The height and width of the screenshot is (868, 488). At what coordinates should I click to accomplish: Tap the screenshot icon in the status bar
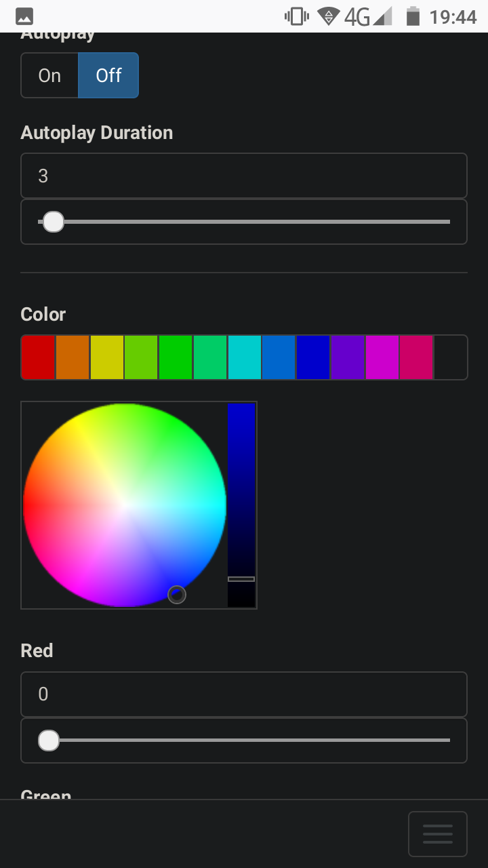click(24, 15)
